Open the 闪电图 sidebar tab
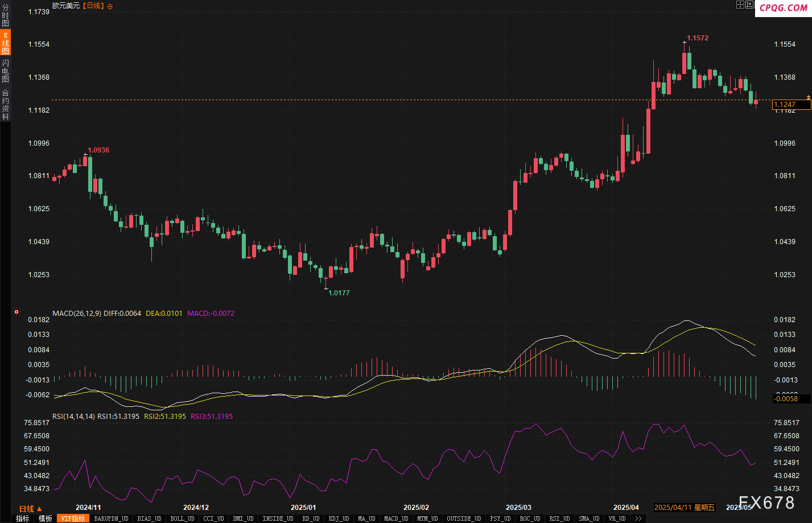Image resolution: width=812 pixels, height=523 pixels. coord(5,71)
